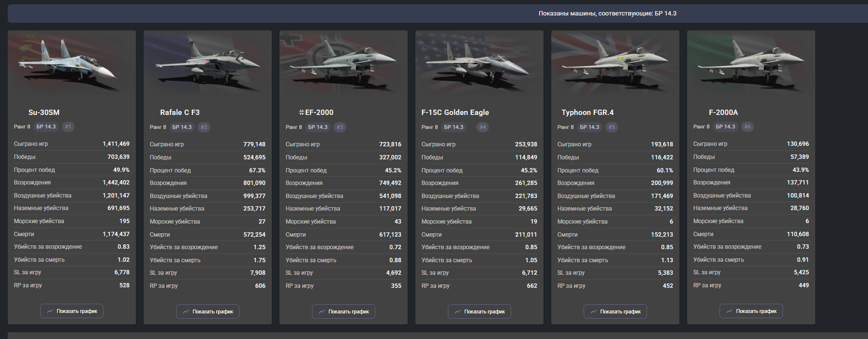Click F-15C Golden Eagle deaths value 211,011

coord(526,235)
